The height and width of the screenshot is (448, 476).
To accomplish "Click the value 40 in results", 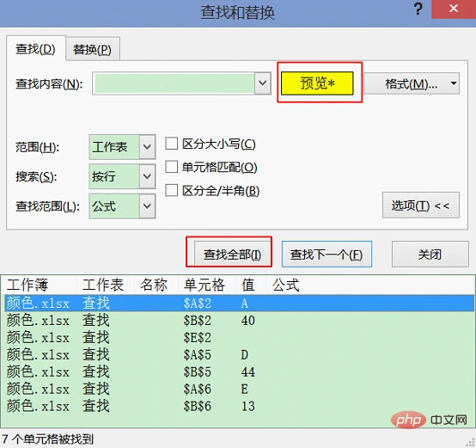I will click(248, 321).
